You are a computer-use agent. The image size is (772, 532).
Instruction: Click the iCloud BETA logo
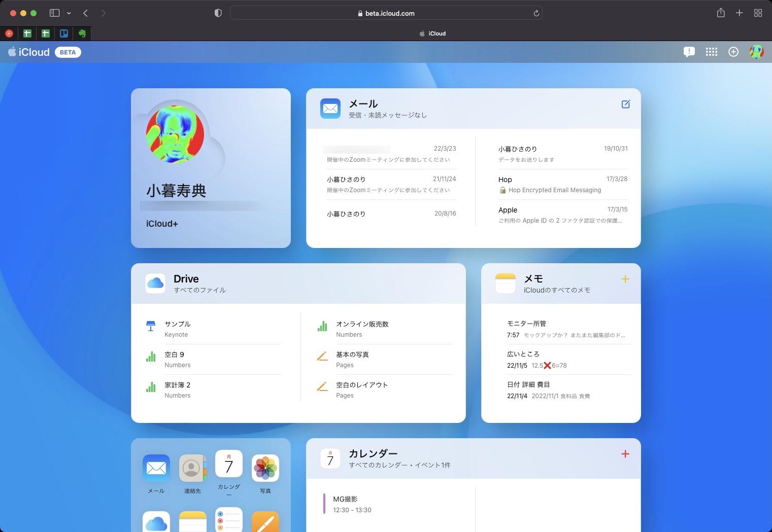(44, 52)
